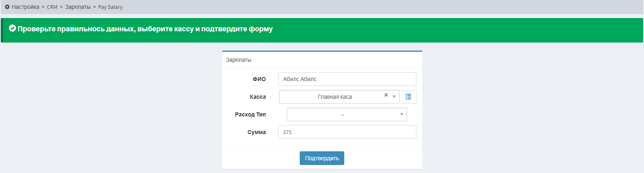The image size is (644, 173).
Task: Click the Расход Тип dropdown arrow
Action: point(402,114)
